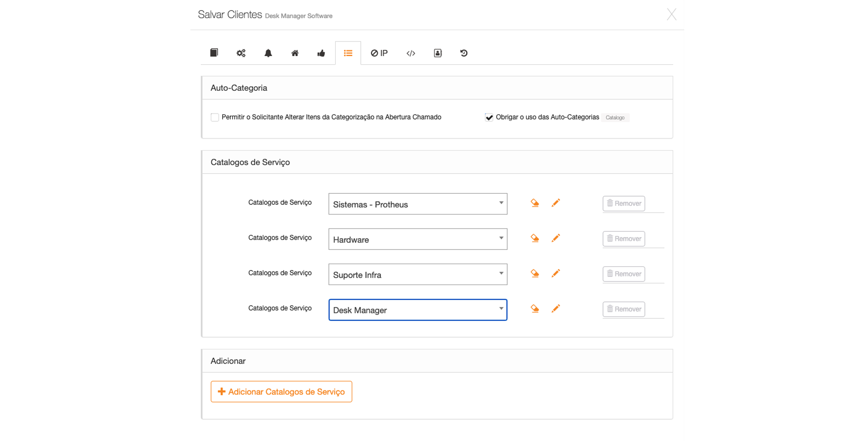The height and width of the screenshot is (442, 868).
Task: Enable Permitir o Solicitante Alterar Itens checkbox
Action: coord(215,118)
